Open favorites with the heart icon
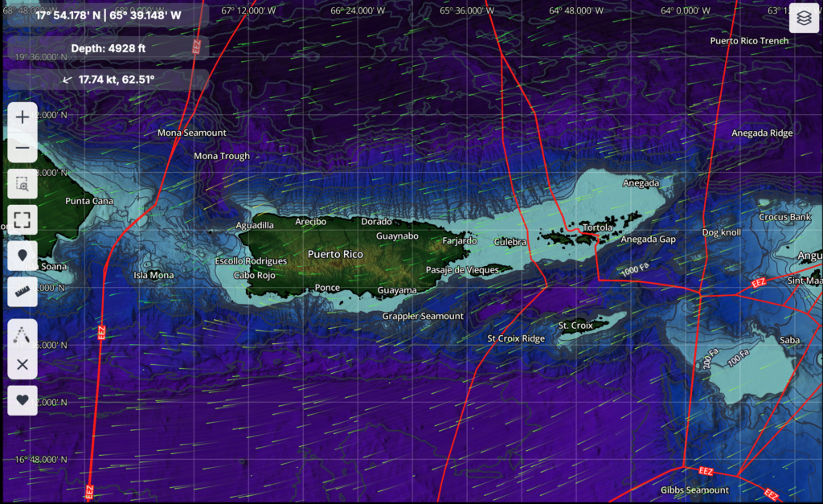 (22, 400)
